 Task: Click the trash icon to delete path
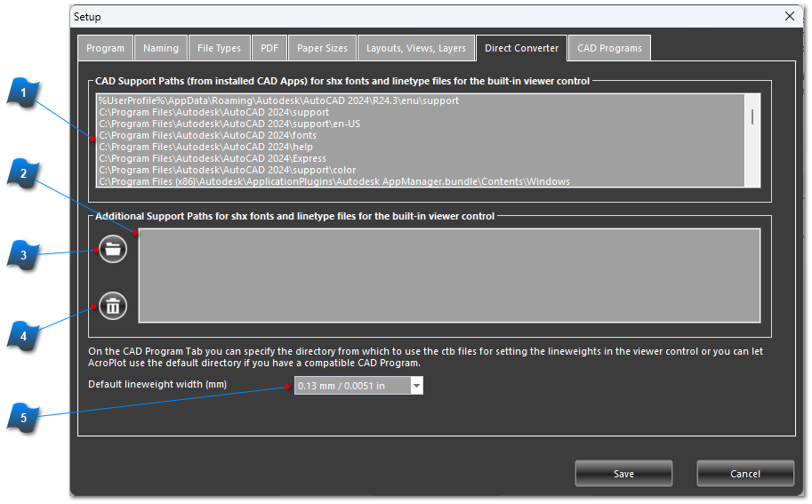pos(113,306)
